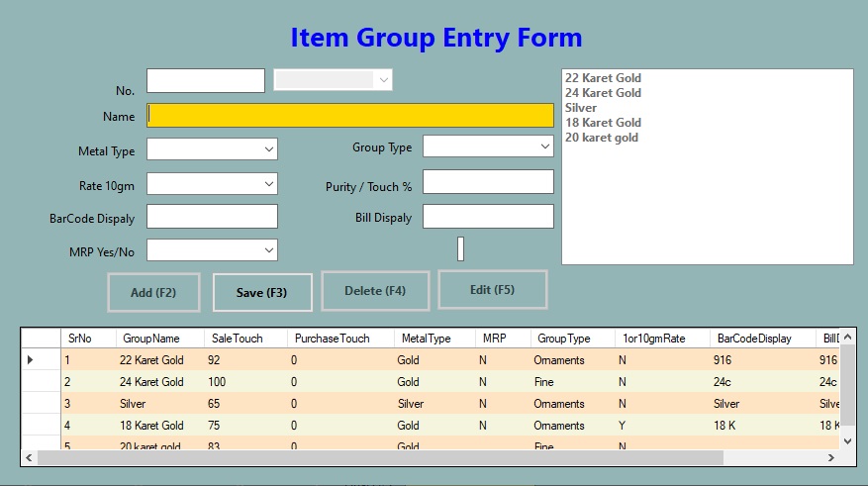The image size is (868, 486).
Task: Expand the Group Type dropdown
Action: pos(488,146)
